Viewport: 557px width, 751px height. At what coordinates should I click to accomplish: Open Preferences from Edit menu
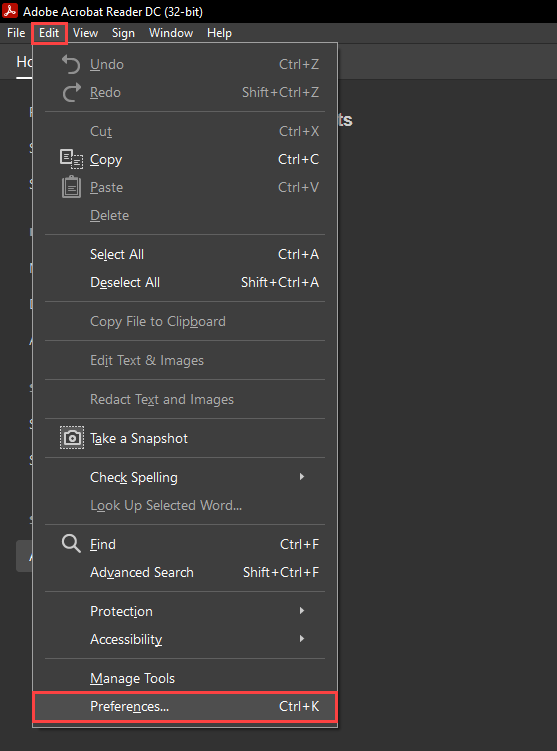pos(185,706)
